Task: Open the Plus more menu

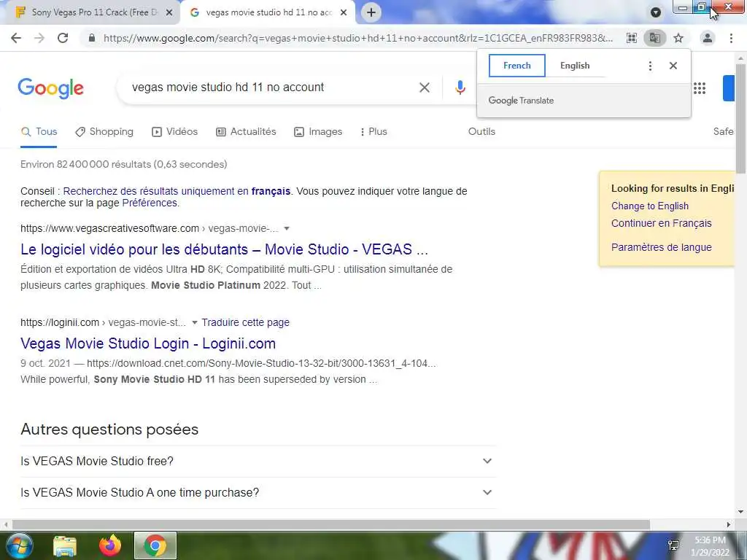Action: click(373, 132)
